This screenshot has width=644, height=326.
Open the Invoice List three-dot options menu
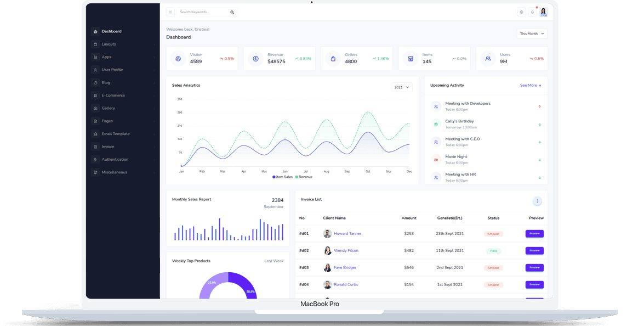537,201
